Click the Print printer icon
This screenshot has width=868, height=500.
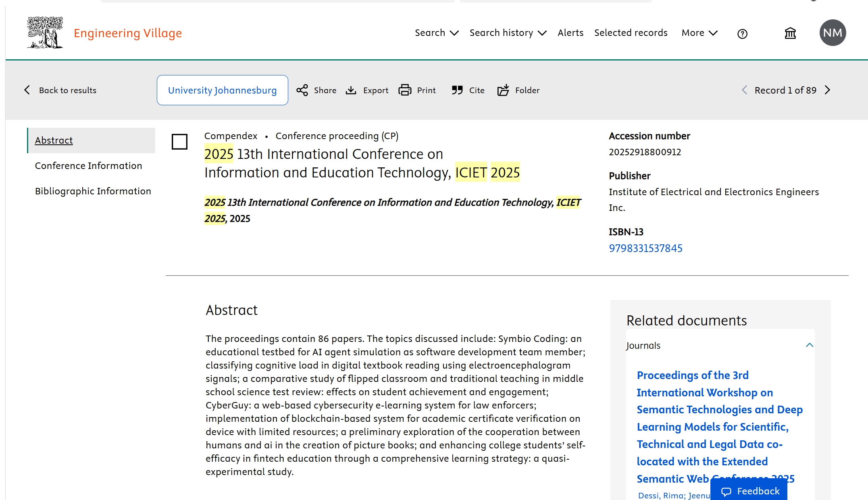[x=405, y=90]
